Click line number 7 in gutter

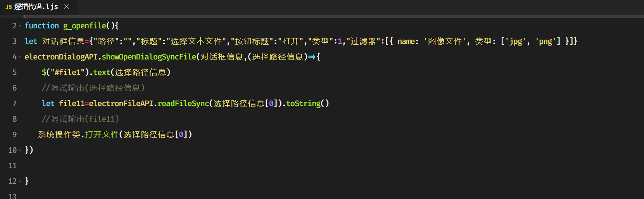[x=14, y=103]
